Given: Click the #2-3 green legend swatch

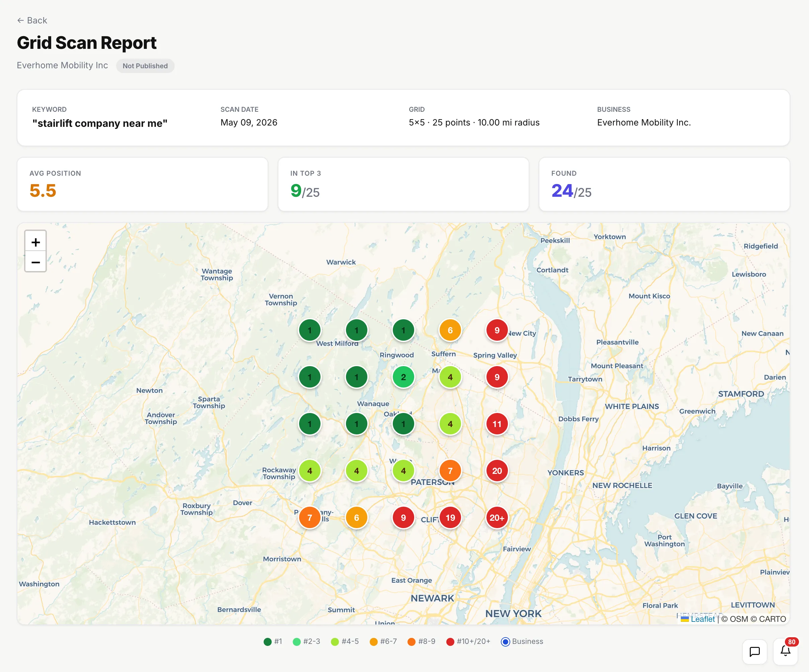Looking at the screenshot, I should (297, 642).
